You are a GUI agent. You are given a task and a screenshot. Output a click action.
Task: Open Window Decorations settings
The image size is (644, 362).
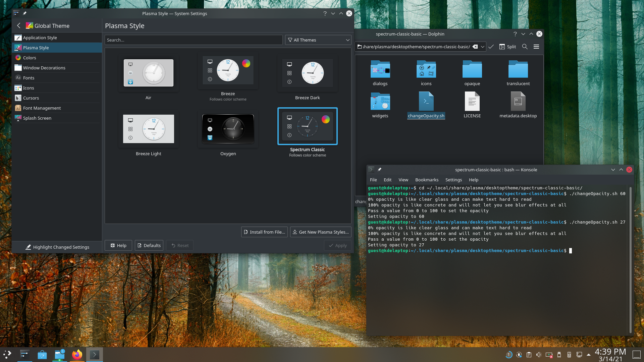click(x=57, y=68)
